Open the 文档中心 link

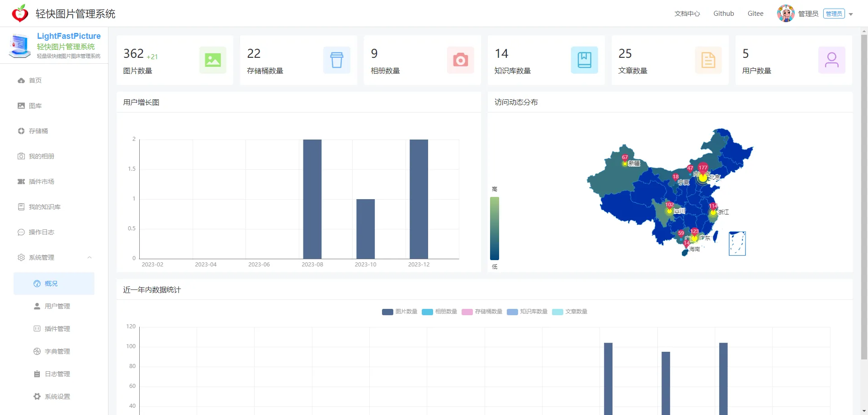click(687, 14)
